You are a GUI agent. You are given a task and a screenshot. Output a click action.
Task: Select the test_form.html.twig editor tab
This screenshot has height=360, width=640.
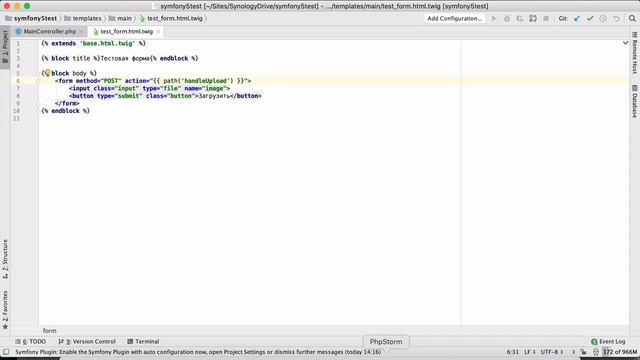tap(126, 31)
